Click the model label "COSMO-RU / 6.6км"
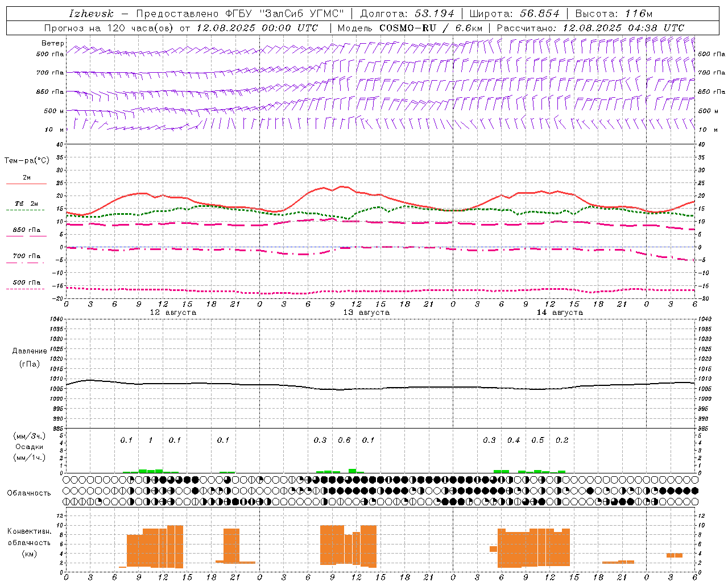 [431, 28]
